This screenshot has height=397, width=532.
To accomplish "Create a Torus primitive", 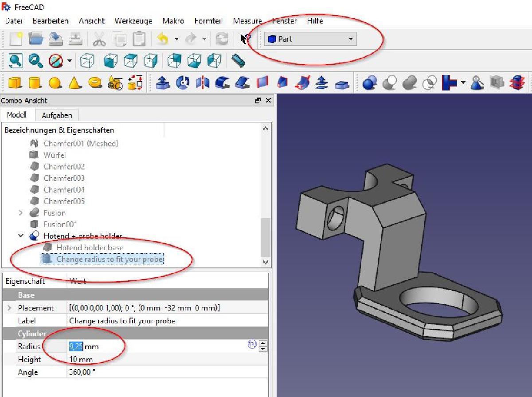I will 94,83.
